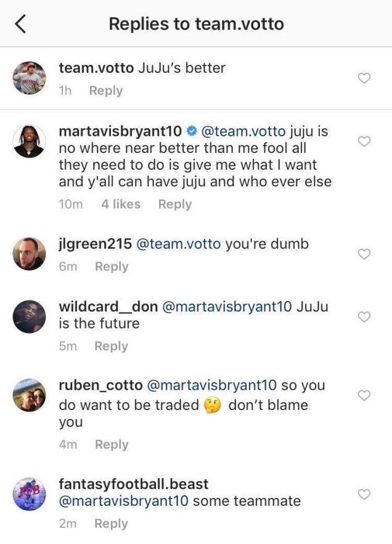Open the wildcard__don username link

[107, 307]
